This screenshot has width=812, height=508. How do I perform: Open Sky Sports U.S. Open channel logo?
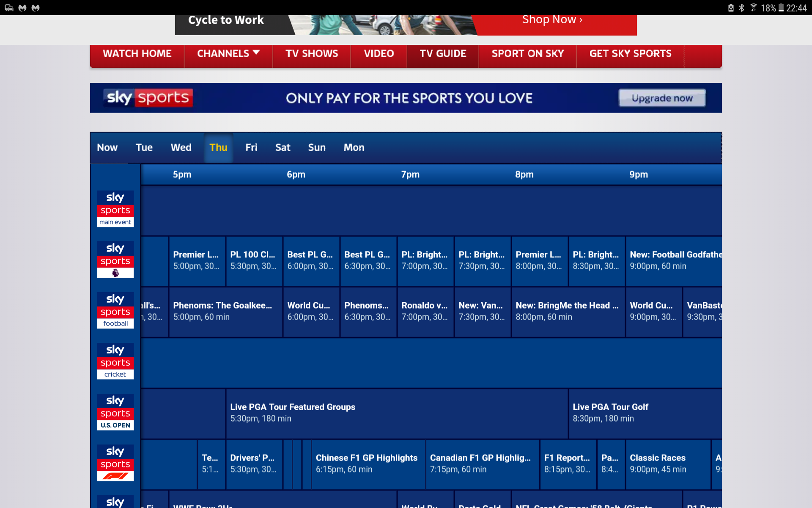pyautogui.click(x=115, y=412)
